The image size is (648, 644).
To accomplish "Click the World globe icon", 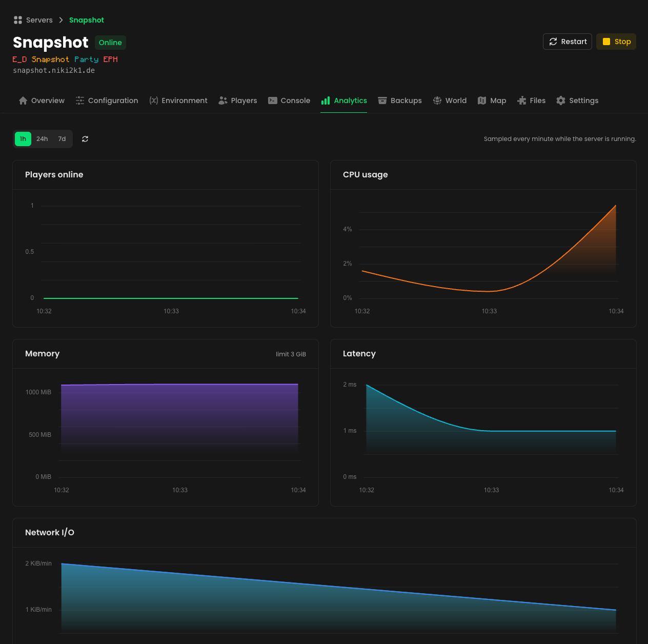I will point(437,100).
